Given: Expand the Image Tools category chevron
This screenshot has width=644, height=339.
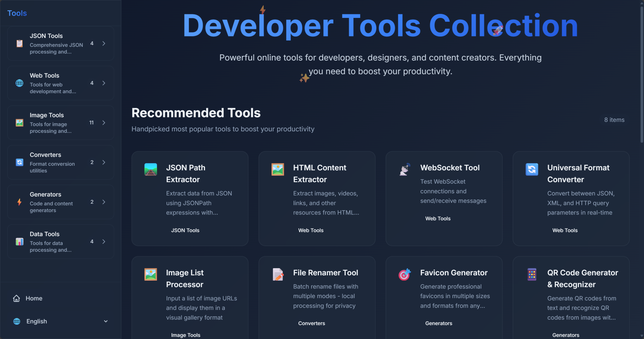Looking at the screenshot, I should coord(104,123).
